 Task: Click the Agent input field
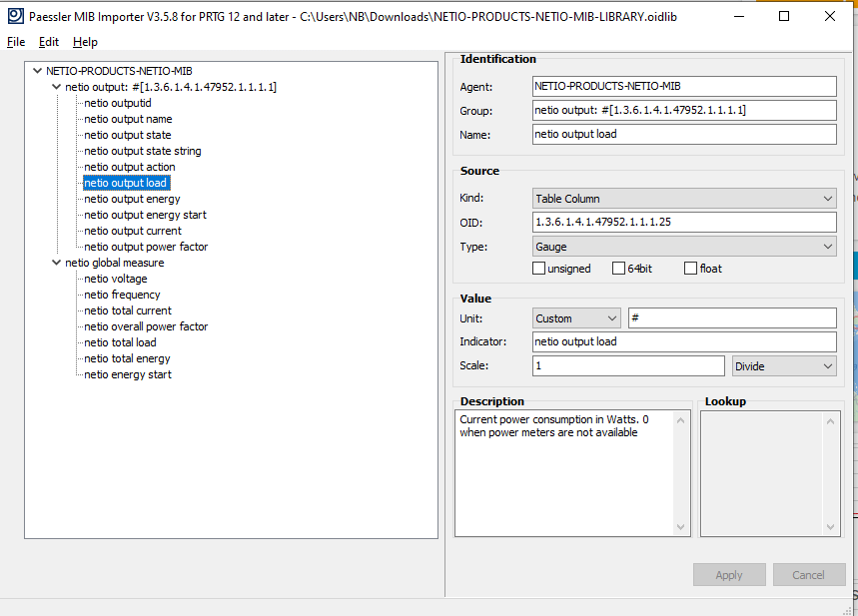(684, 86)
